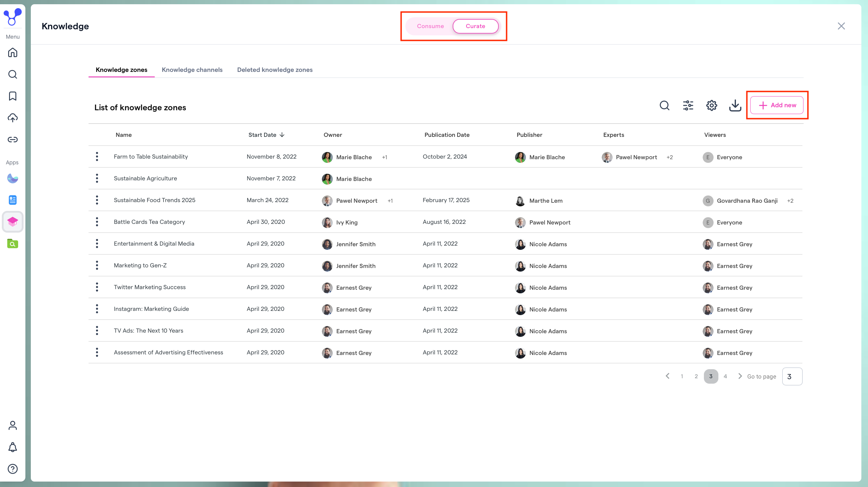This screenshot has height=487, width=868.
Task: Open row menu for Sustainable Food Trends 2025
Action: pyautogui.click(x=97, y=200)
